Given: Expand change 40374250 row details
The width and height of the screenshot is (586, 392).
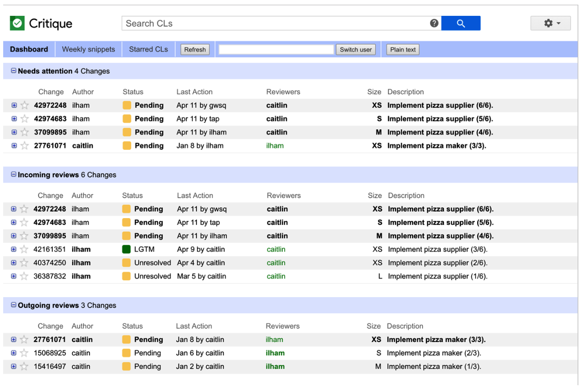Looking at the screenshot, I should click(x=14, y=262).
